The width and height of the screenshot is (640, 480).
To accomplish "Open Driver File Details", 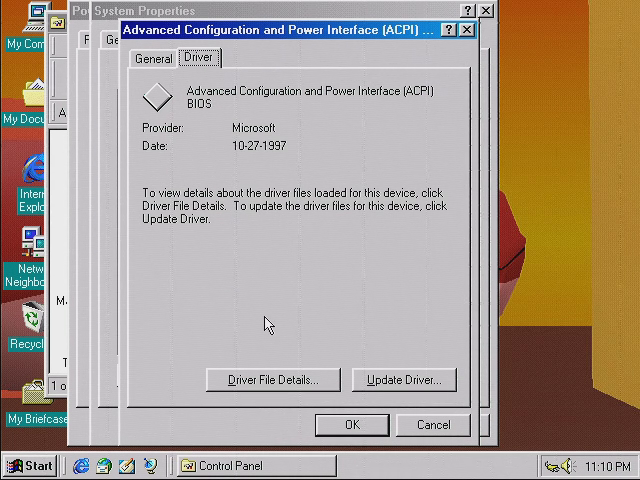I will coord(273,380).
